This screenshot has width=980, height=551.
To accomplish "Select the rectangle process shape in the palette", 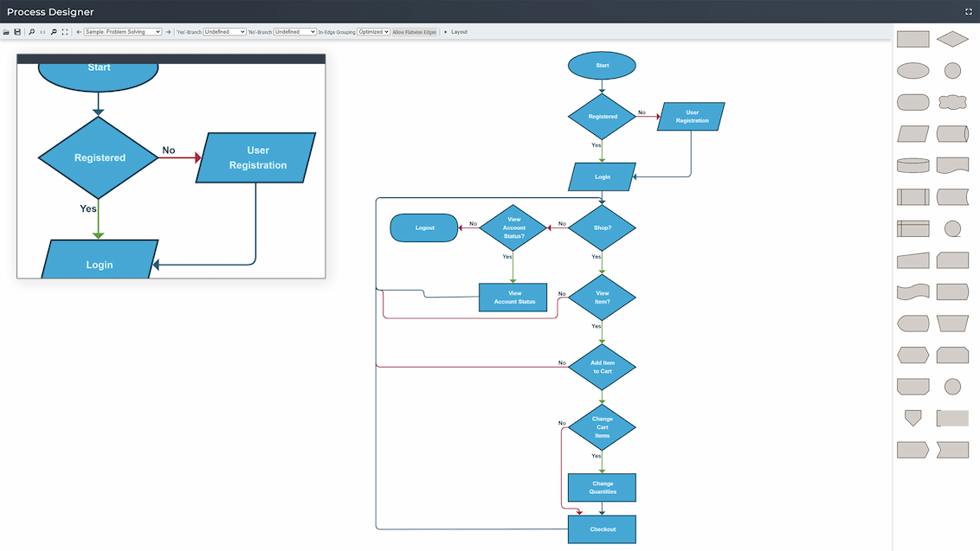I will point(912,38).
